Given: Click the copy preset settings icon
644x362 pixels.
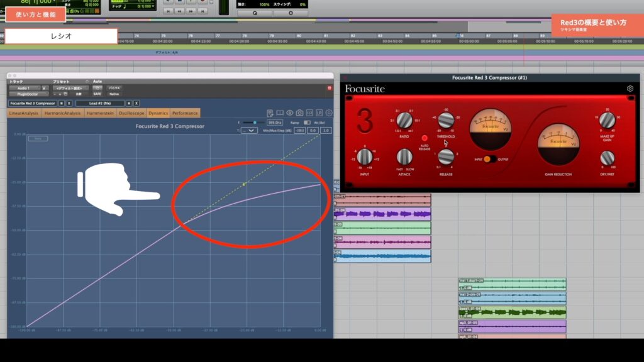Looking at the screenshot, I should click(x=65, y=94).
